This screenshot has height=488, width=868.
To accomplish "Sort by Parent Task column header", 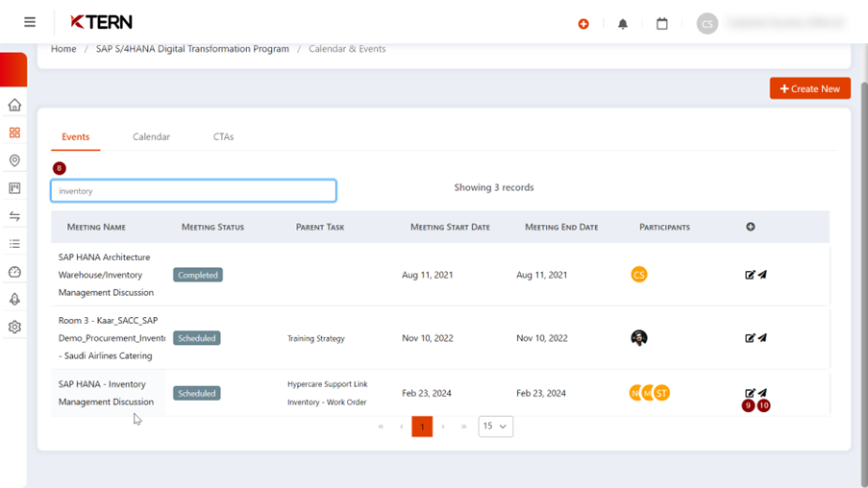I will tap(320, 227).
